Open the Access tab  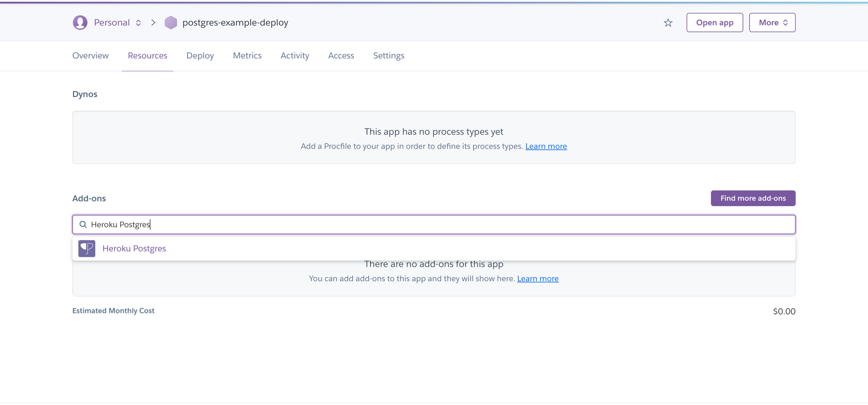341,56
